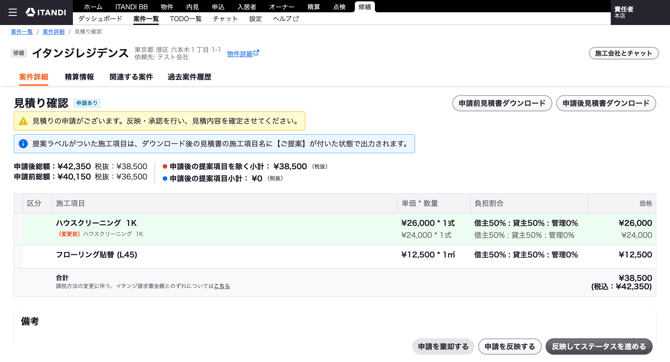Go to チャット submenu
The width and height of the screenshot is (670, 362).
point(225,19)
